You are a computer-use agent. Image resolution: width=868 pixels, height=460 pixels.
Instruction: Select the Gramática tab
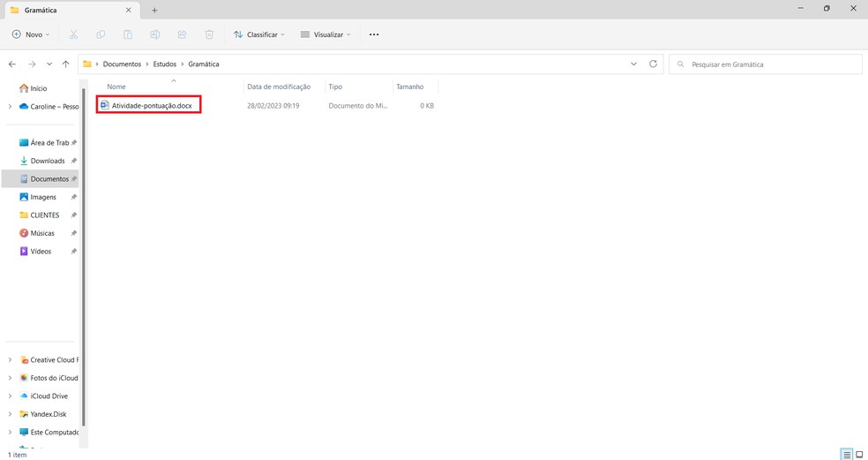click(71, 10)
